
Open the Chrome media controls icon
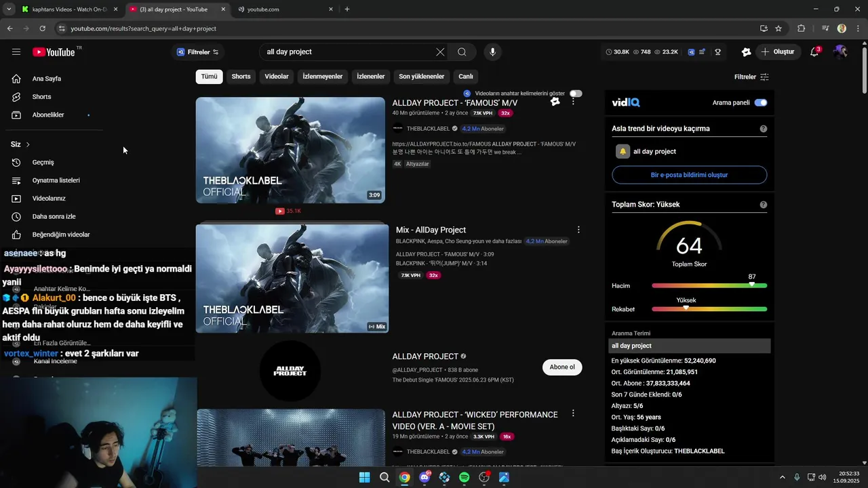click(825, 28)
